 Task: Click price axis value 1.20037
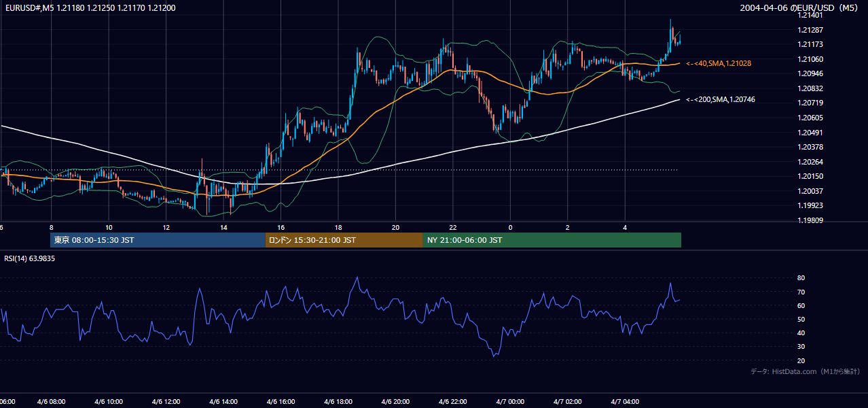click(810, 191)
